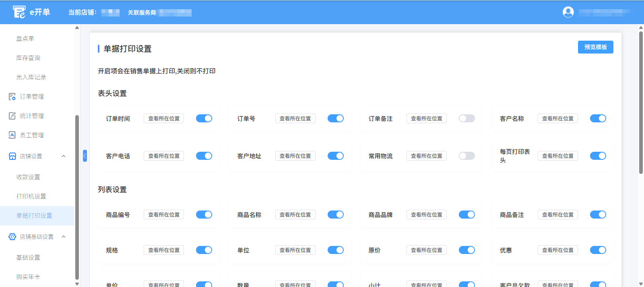The width and height of the screenshot is (644, 287).
Task: Disable the 订单时间 print toggle
Action: (204, 118)
